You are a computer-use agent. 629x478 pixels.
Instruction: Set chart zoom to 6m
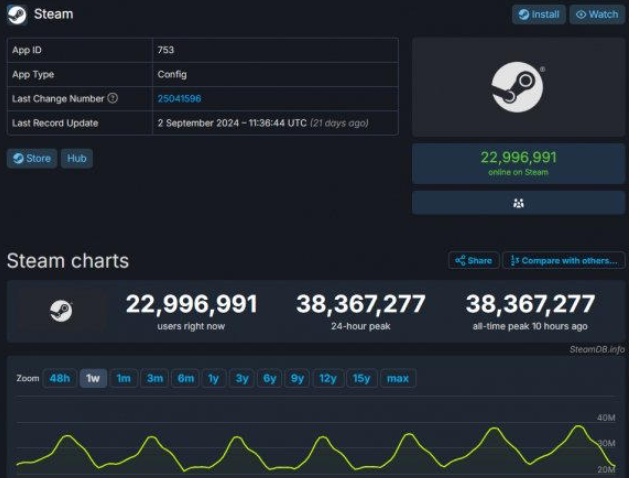[186, 378]
